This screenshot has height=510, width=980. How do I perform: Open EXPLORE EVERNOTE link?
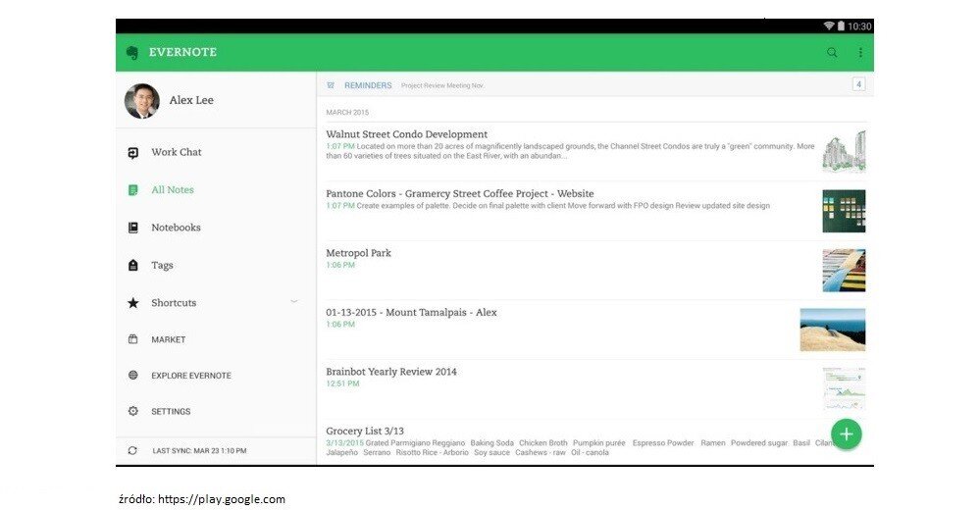(x=191, y=376)
